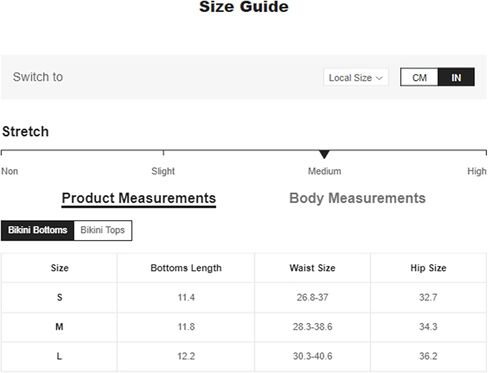488x373 pixels.
Task: Click the High stretch label
Action: (x=477, y=171)
